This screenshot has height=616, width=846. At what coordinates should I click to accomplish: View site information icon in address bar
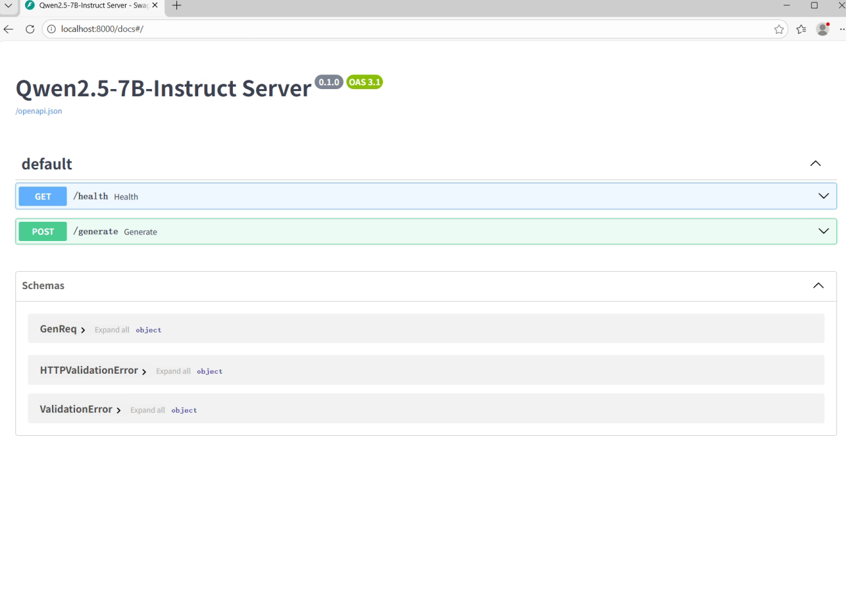click(51, 29)
